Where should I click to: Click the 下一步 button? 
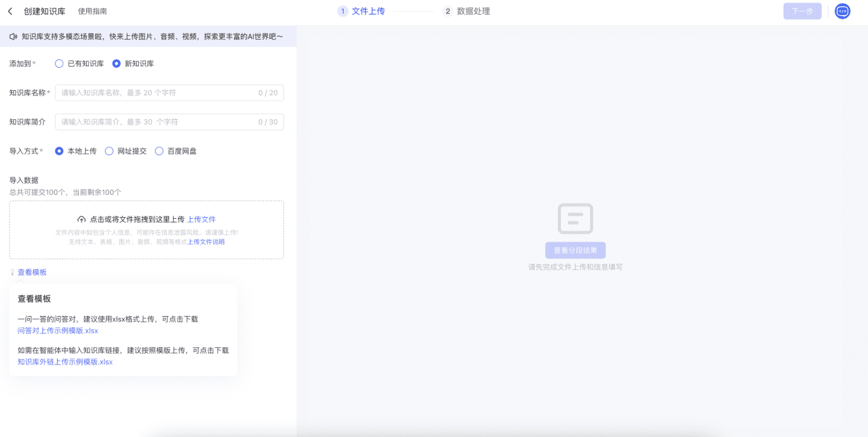pos(802,11)
